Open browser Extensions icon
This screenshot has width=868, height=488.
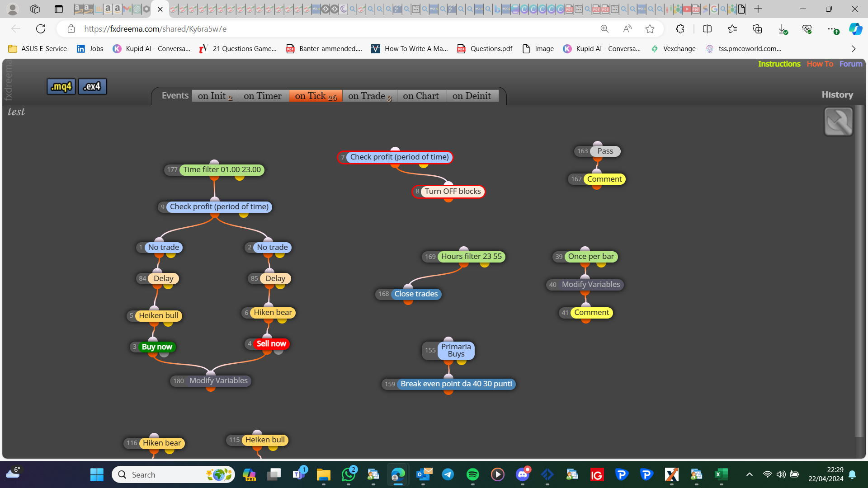click(x=680, y=29)
